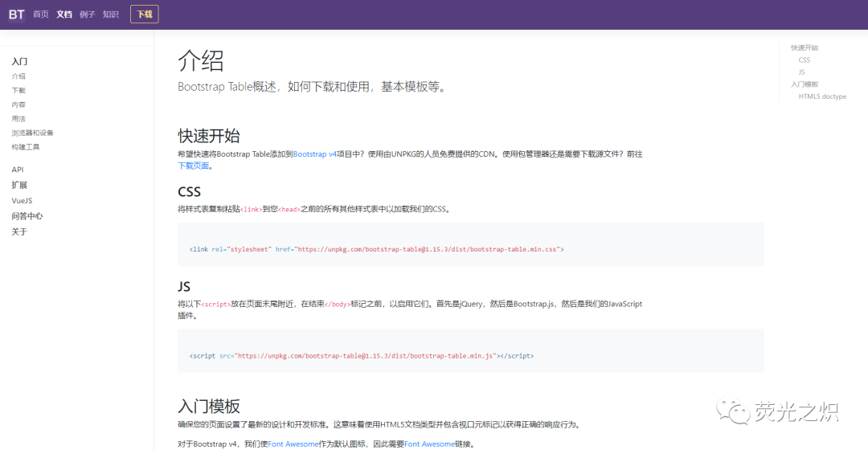Expand the API sidebar section
The image size is (868, 450).
18,170
